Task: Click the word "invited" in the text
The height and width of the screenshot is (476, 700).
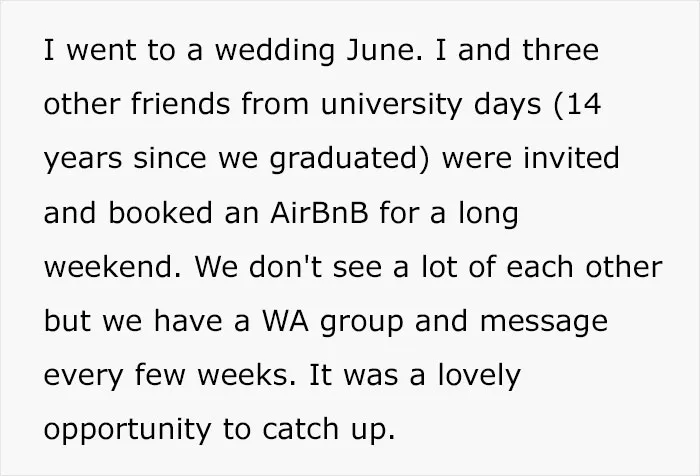Action: (x=571, y=158)
